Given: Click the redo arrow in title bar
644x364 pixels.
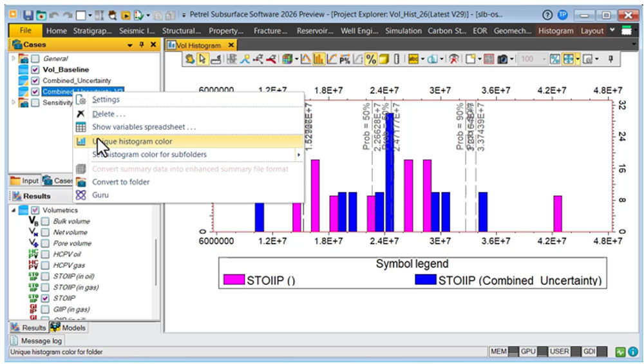Looking at the screenshot, I should pos(67,15).
